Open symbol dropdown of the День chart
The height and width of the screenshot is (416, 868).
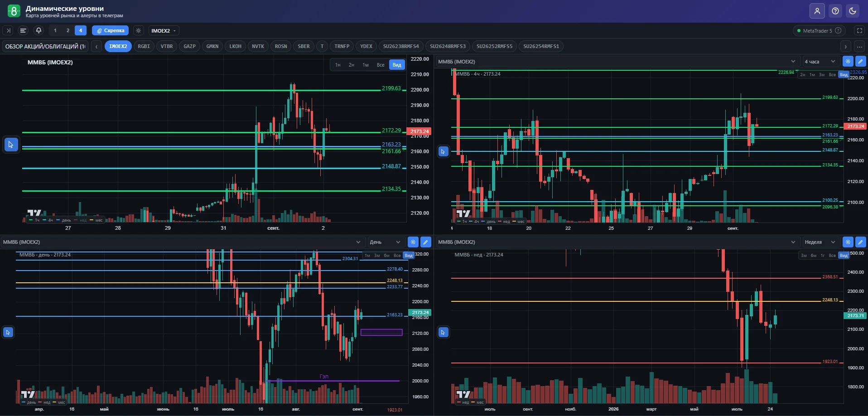(x=182, y=242)
